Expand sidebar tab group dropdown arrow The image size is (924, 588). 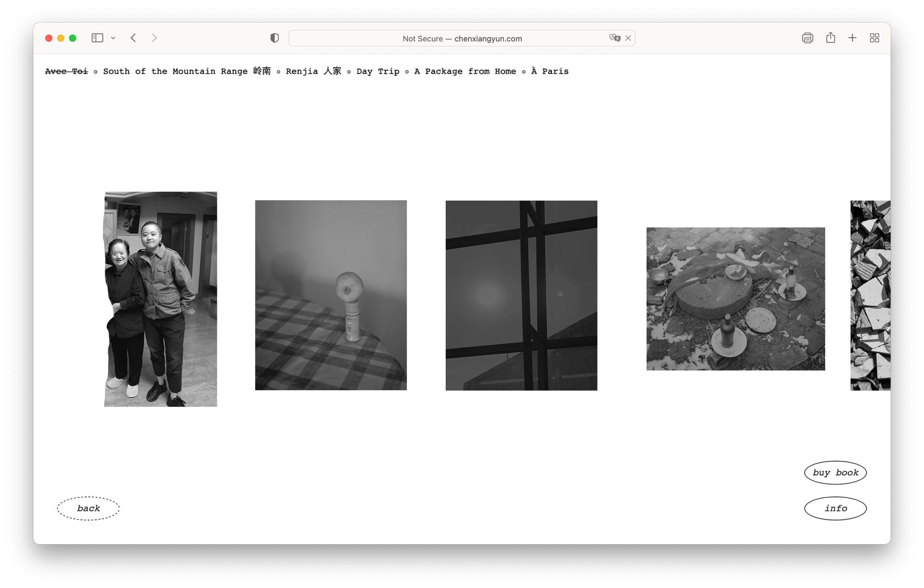(x=113, y=38)
